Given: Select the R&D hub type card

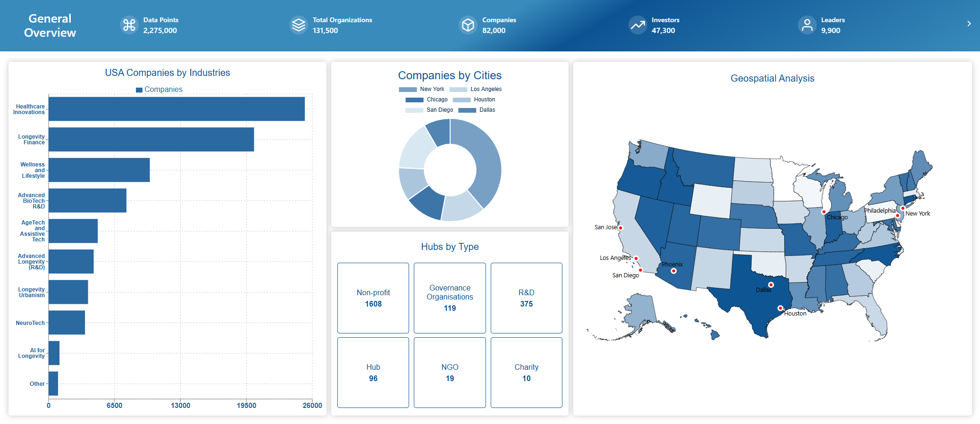Looking at the screenshot, I should point(526,298).
